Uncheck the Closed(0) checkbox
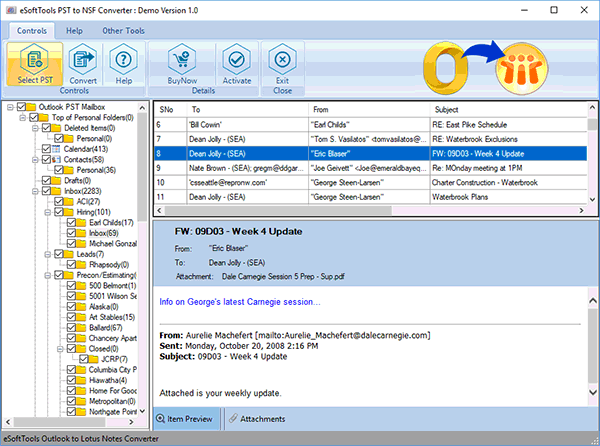Image resolution: width=600 pixels, height=446 pixels. point(71,349)
